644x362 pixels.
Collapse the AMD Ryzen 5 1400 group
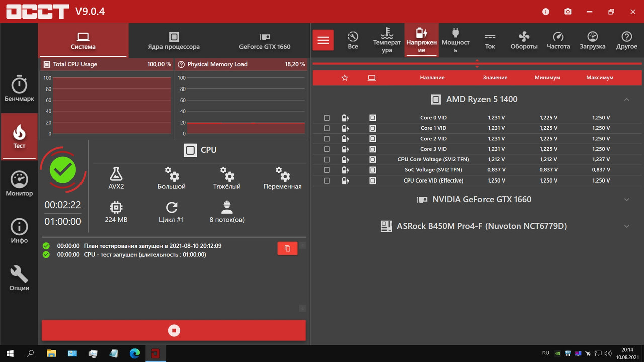(x=626, y=99)
